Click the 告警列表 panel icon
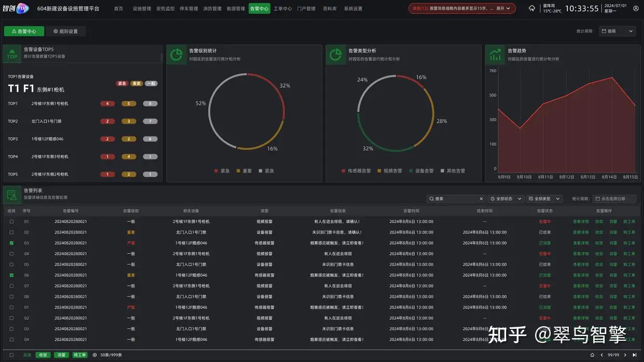 (12, 195)
